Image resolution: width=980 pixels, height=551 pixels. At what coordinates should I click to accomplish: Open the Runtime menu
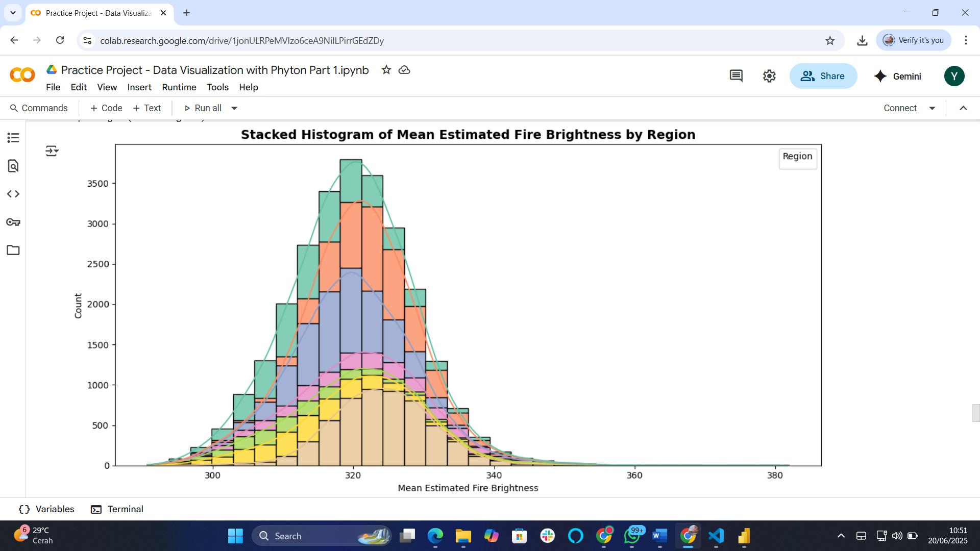pyautogui.click(x=179, y=87)
